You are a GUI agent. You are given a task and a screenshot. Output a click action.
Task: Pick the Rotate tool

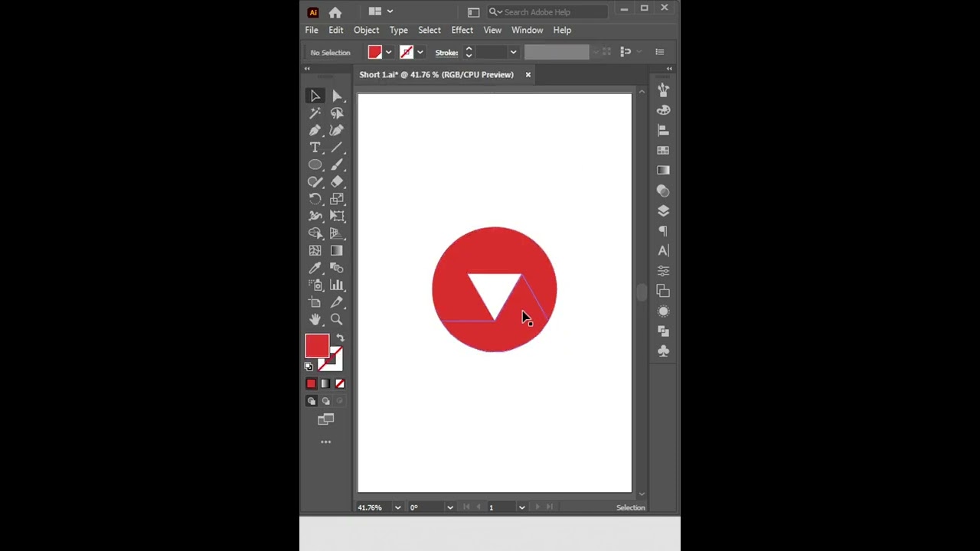tap(315, 199)
